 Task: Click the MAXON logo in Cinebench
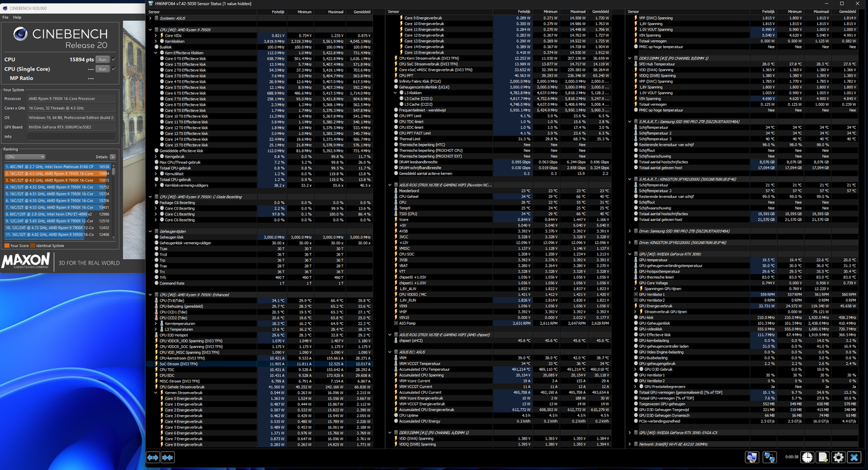(x=25, y=261)
